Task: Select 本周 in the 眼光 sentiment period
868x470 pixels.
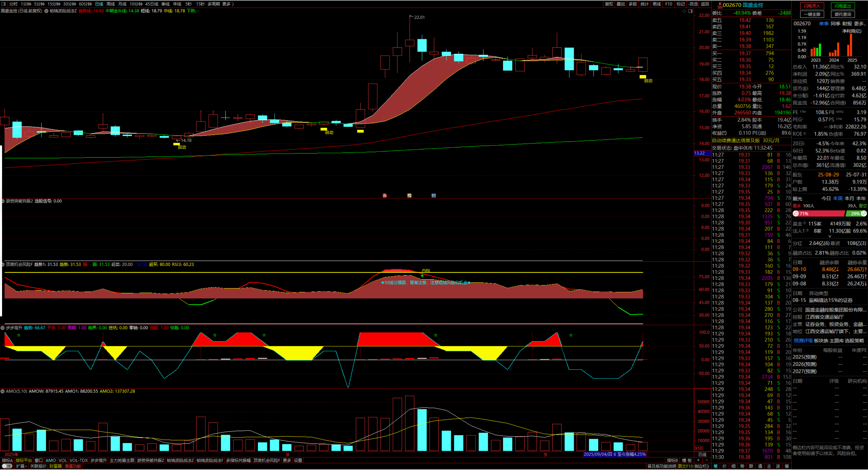Action: pyautogui.click(x=838, y=199)
